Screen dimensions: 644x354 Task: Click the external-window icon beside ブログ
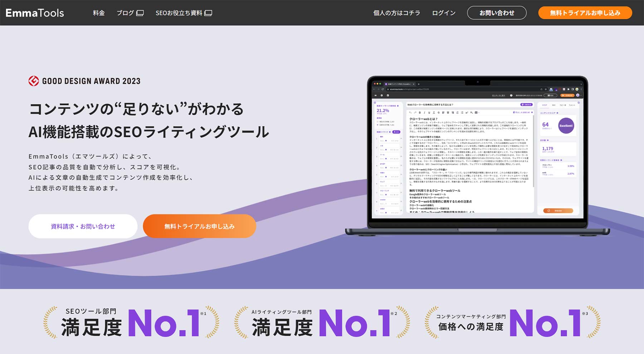tap(140, 13)
